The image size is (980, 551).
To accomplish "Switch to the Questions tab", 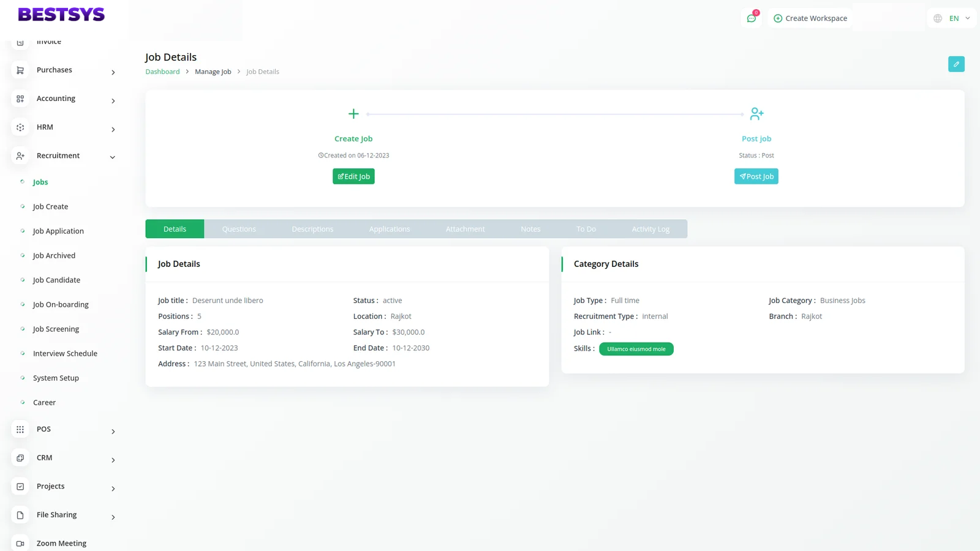I will 239,229.
